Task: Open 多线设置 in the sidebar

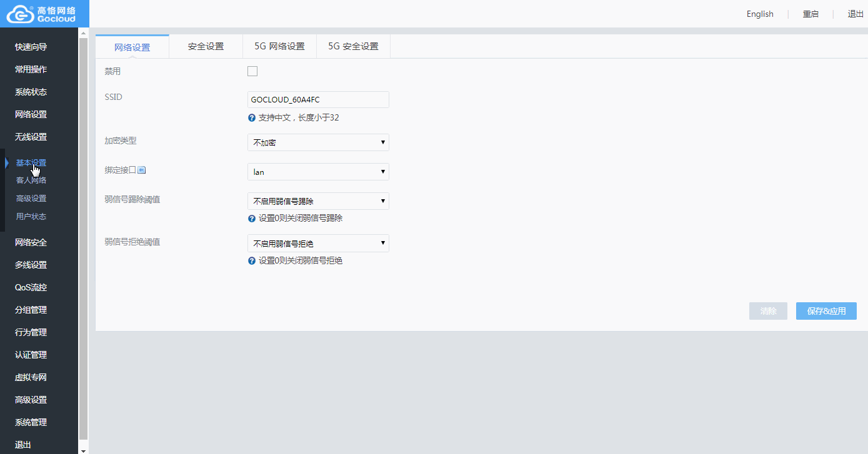Action: coord(31,265)
